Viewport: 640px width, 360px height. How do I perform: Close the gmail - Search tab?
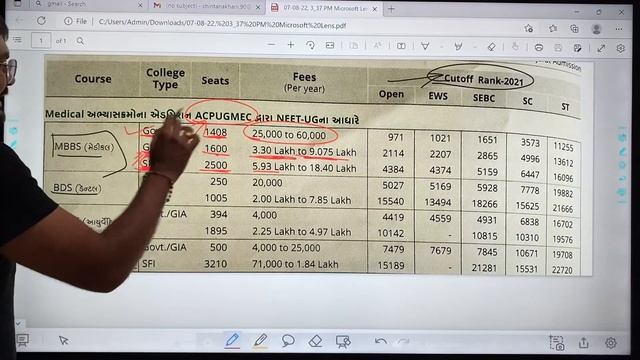[140, 5]
